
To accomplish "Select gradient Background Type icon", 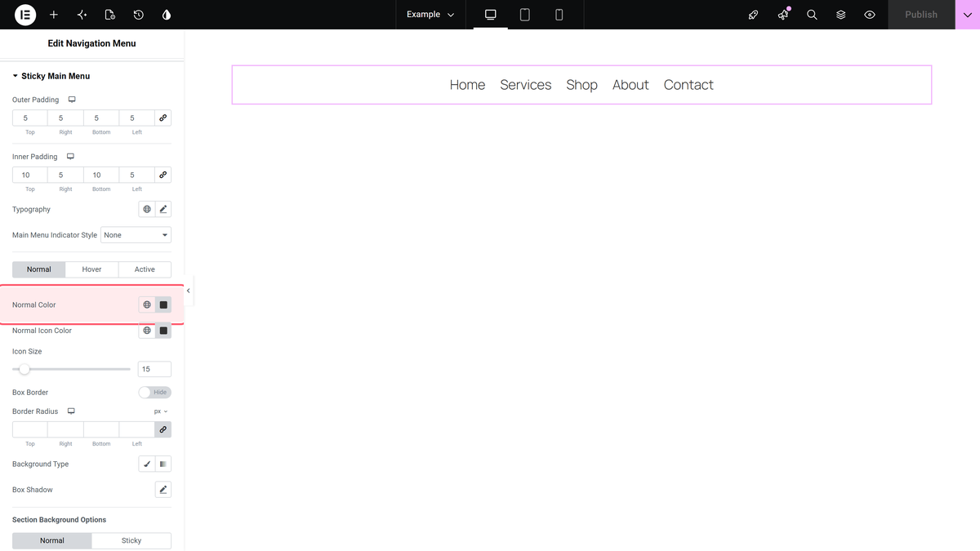I will [163, 464].
